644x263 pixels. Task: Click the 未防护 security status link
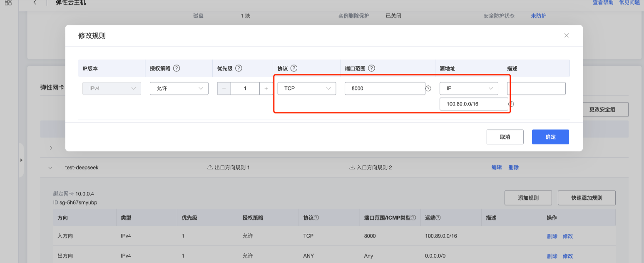(538, 16)
